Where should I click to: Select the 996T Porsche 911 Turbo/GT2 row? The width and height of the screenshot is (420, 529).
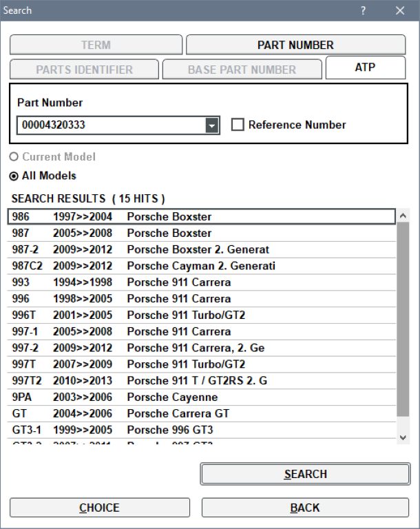tap(202, 315)
